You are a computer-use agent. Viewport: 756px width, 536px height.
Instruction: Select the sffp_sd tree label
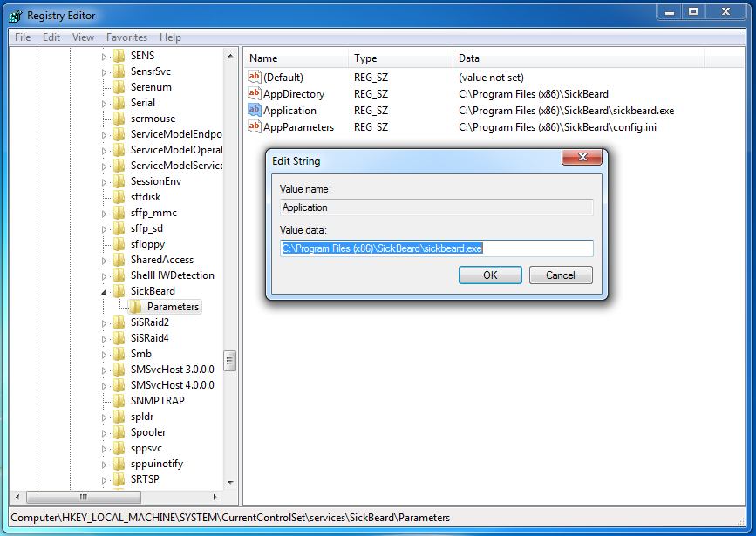(x=146, y=228)
